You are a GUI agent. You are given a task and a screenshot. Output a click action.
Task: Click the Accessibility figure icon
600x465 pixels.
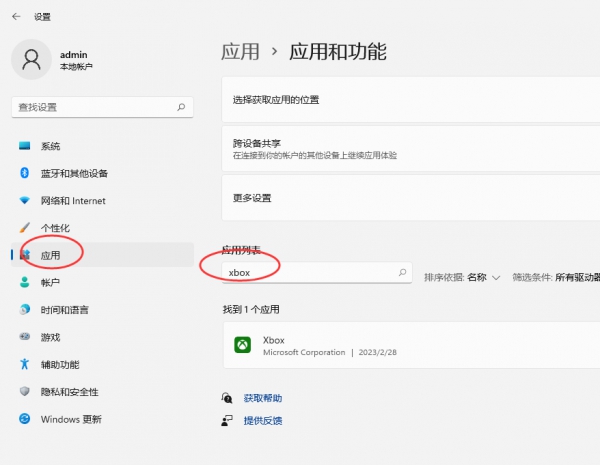tap(24, 364)
